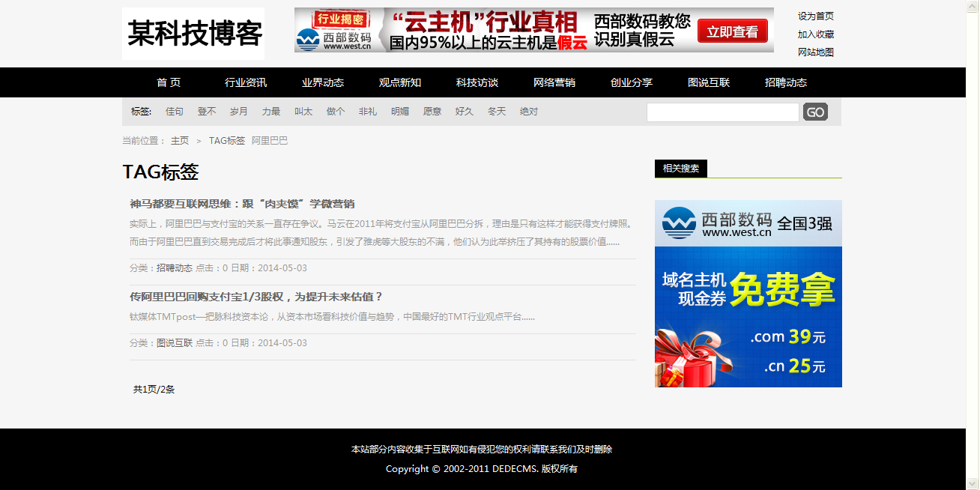Navigate to 招聘动态 in the top menu

tap(785, 82)
